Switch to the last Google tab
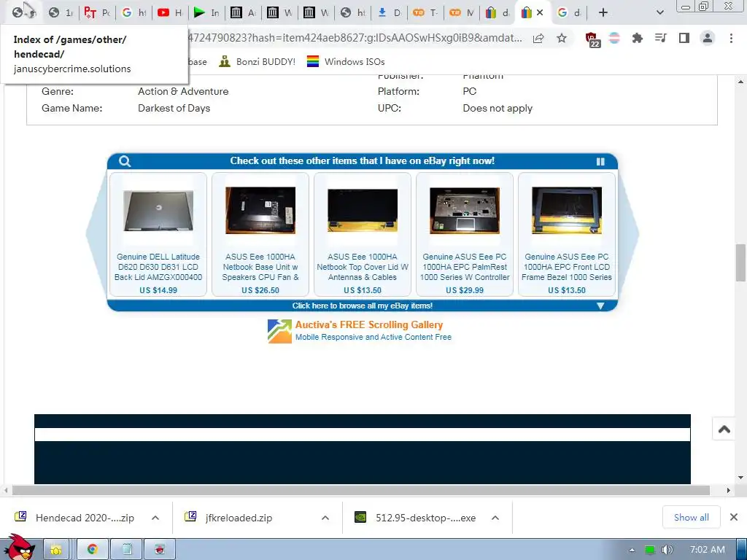Image resolution: width=747 pixels, height=560 pixels. tap(569, 13)
